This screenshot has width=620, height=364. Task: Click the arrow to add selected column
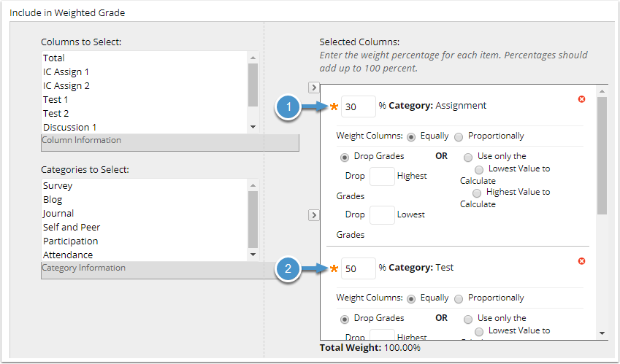314,88
